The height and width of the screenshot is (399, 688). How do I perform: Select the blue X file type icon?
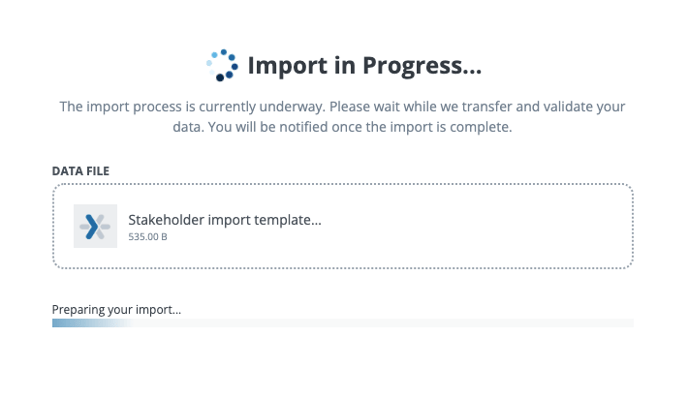pos(95,226)
